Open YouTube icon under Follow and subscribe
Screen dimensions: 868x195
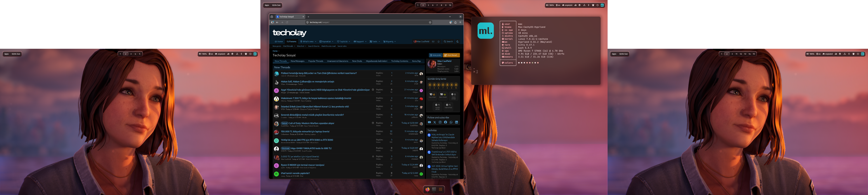point(429,122)
